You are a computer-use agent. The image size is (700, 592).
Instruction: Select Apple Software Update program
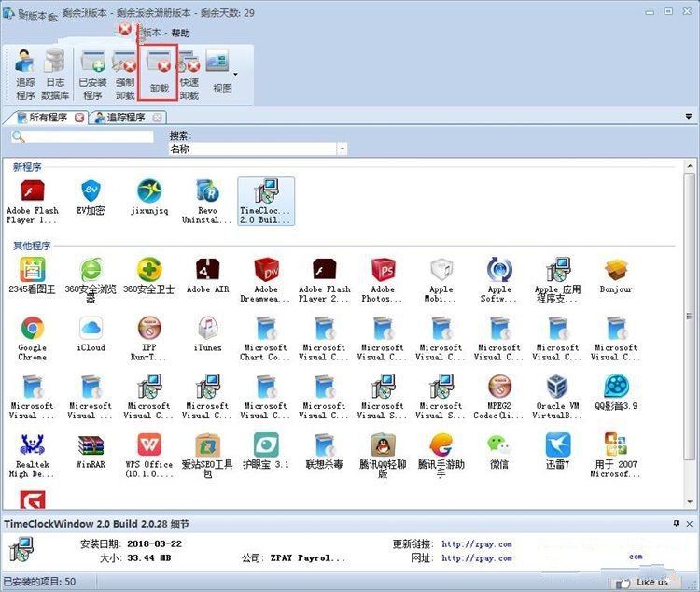pyautogui.click(x=499, y=280)
